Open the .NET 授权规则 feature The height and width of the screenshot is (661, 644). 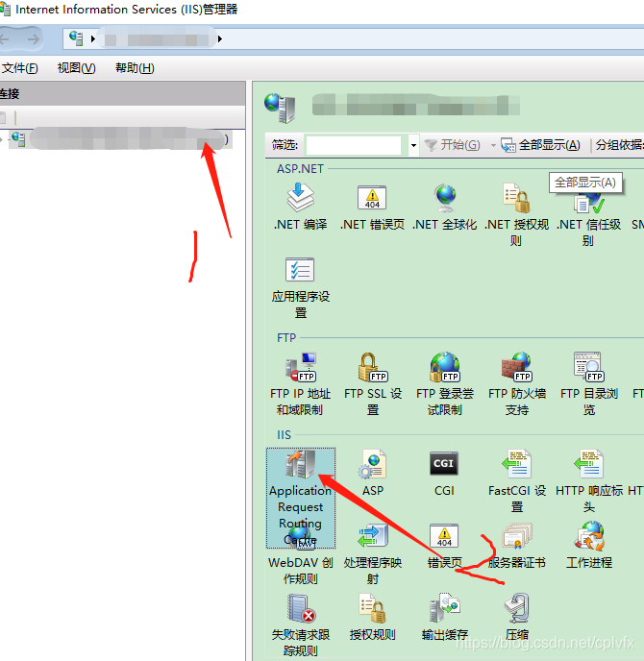click(x=516, y=214)
